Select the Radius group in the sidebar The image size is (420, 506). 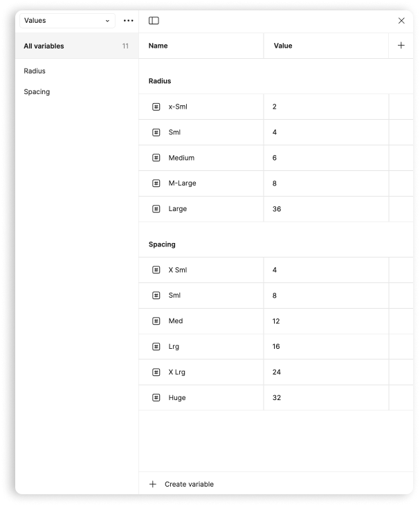click(x=35, y=71)
